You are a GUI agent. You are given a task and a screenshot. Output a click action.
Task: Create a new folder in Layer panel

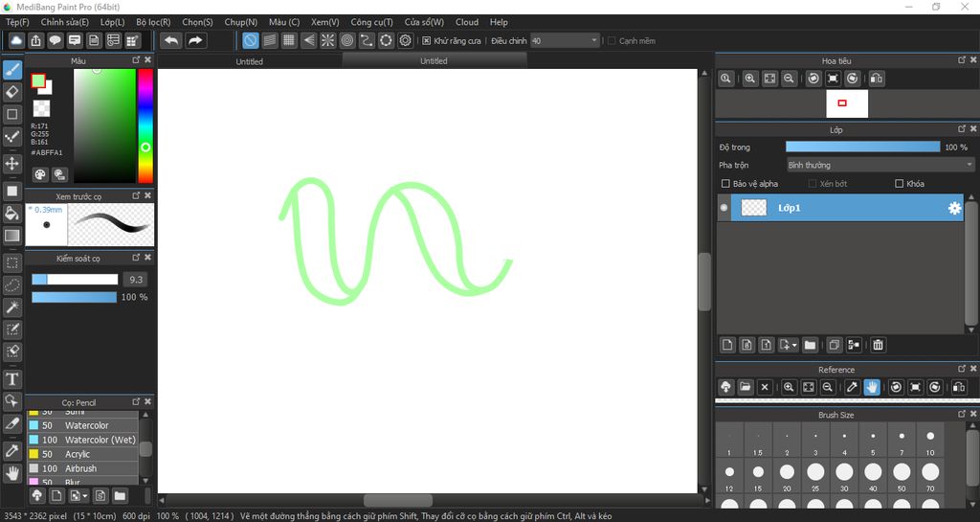point(810,345)
